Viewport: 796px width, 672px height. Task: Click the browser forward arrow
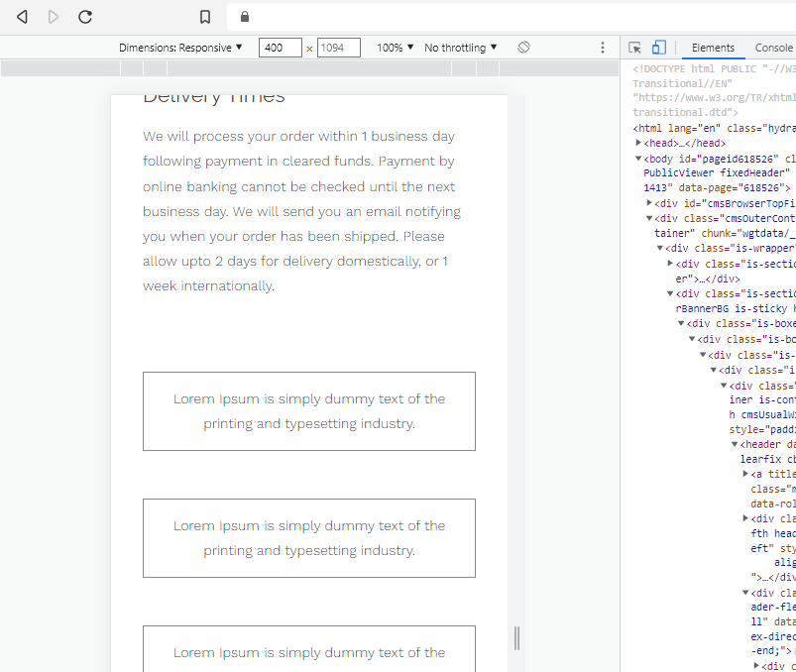pos(54,17)
